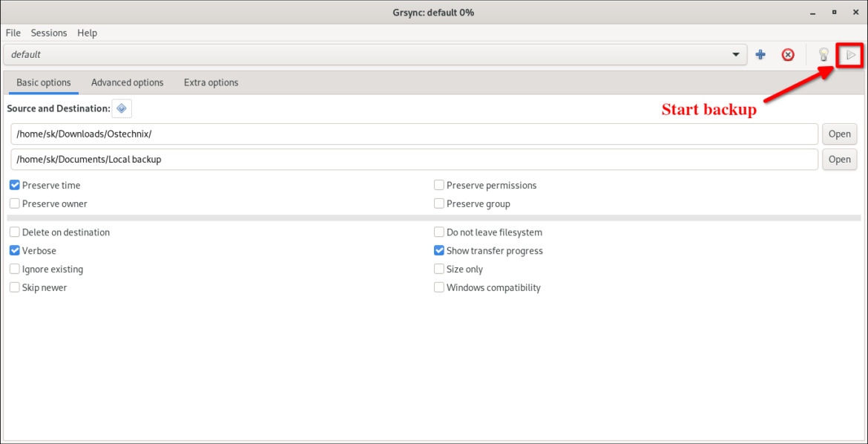
Task: Click the swap source and destination icon
Action: tap(121, 108)
